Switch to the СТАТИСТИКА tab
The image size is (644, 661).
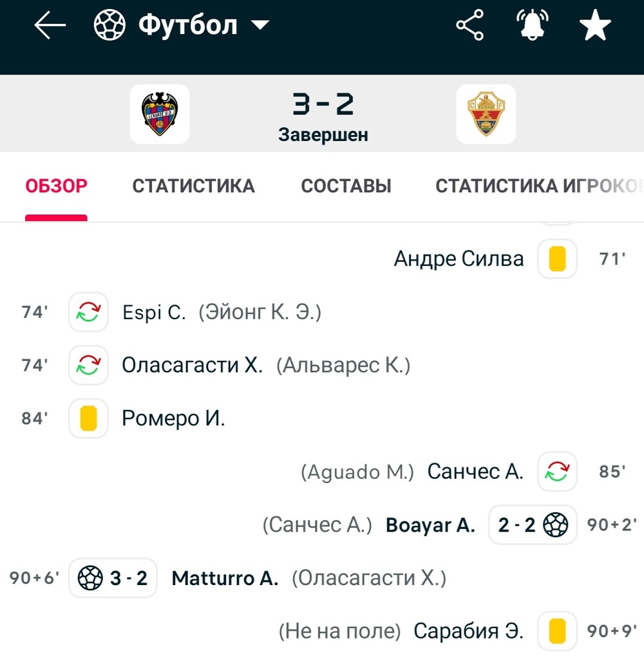[x=194, y=186]
